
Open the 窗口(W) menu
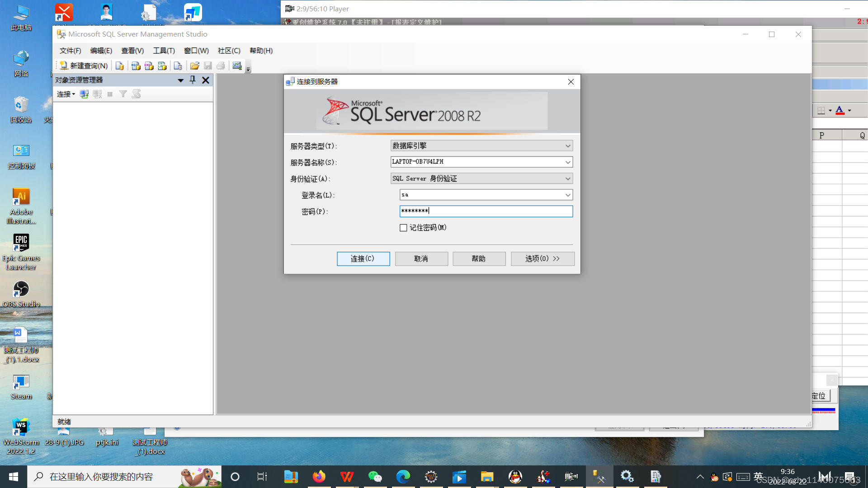pyautogui.click(x=196, y=51)
